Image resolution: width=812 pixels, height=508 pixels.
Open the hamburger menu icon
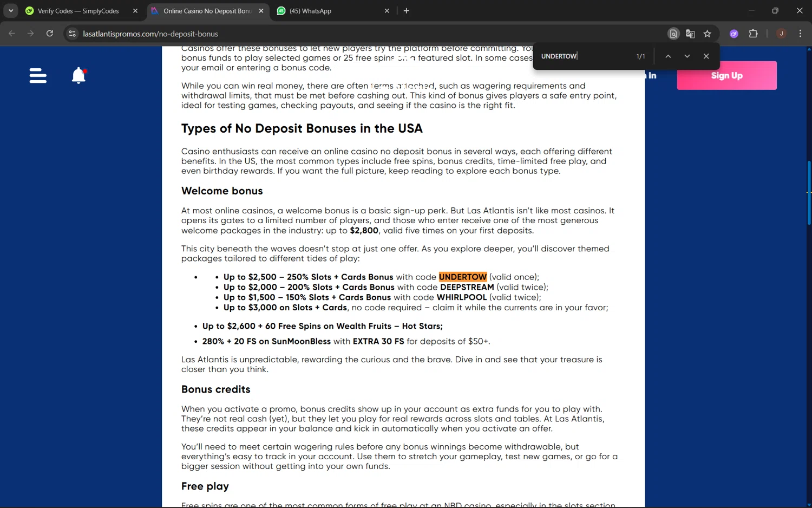[x=38, y=76]
